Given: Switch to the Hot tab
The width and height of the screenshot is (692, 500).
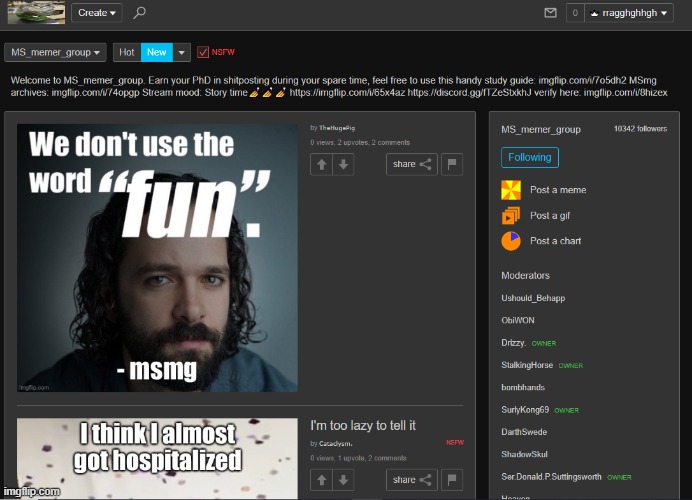Looking at the screenshot, I should click(127, 53).
